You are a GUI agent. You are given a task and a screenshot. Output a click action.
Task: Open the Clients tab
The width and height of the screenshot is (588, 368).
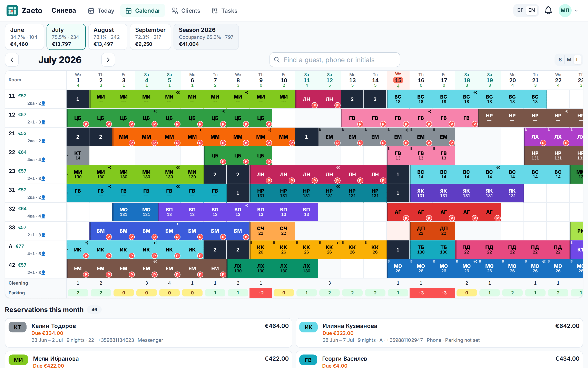pos(186,10)
